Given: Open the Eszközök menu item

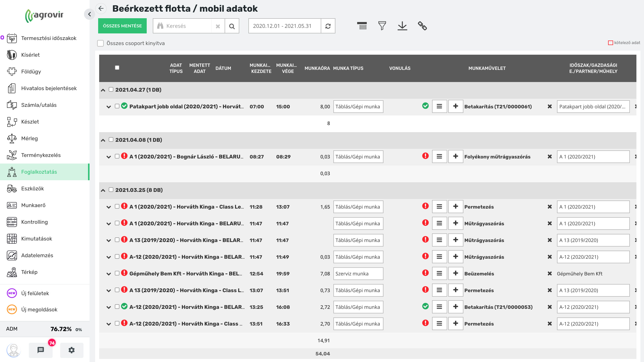Looking at the screenshot, I should (45, 189).
